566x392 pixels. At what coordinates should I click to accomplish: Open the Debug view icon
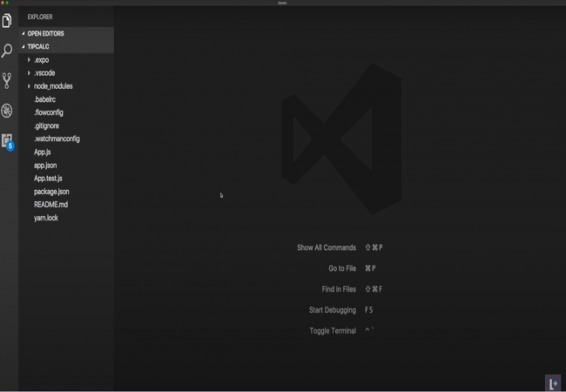[x=7, y=111]
